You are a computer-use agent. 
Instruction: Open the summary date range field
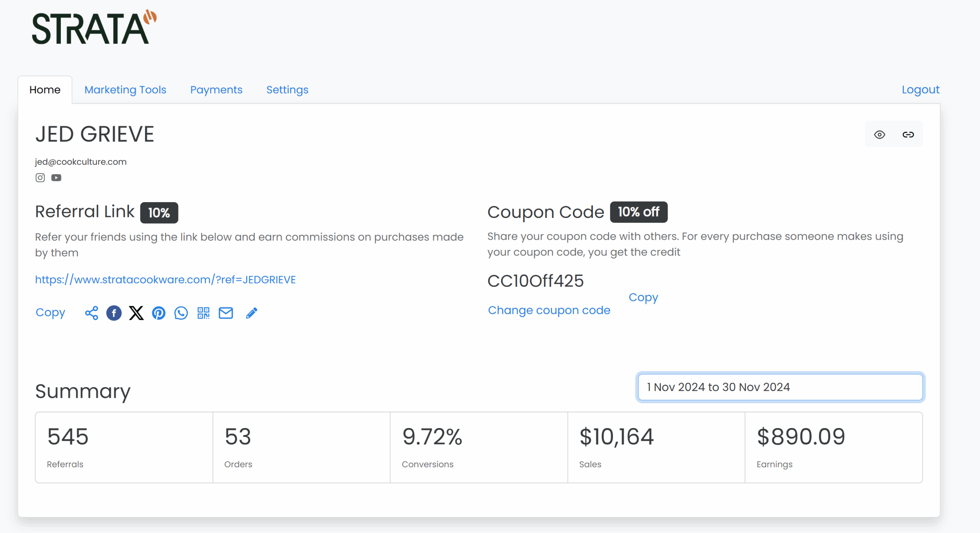pos(781,387)
